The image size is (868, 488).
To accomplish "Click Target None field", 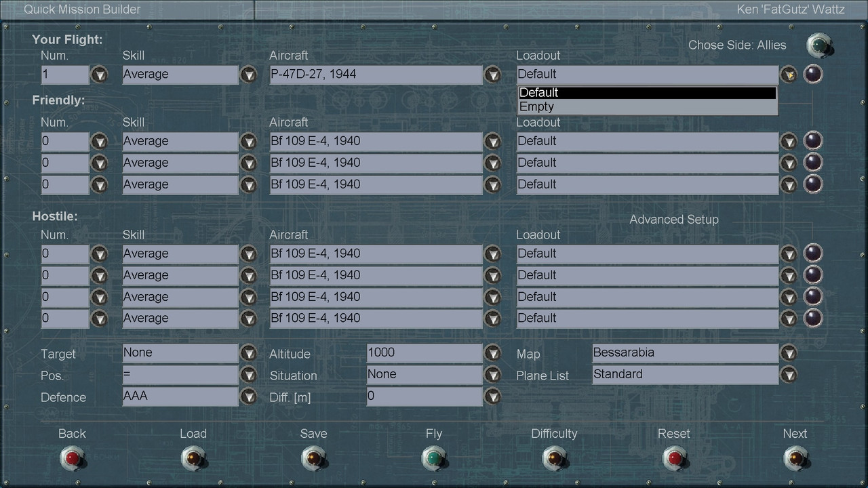I will pos(180,353).
